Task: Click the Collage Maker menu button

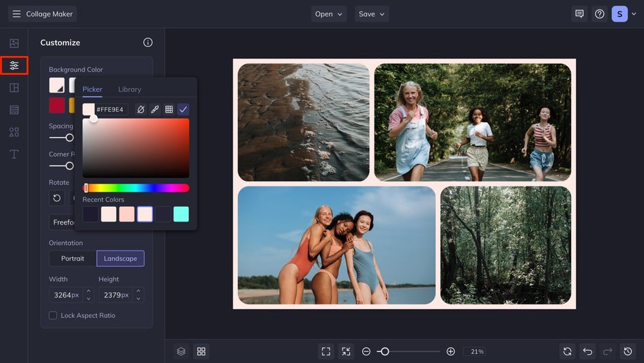Action: click(x=42, y=14)
